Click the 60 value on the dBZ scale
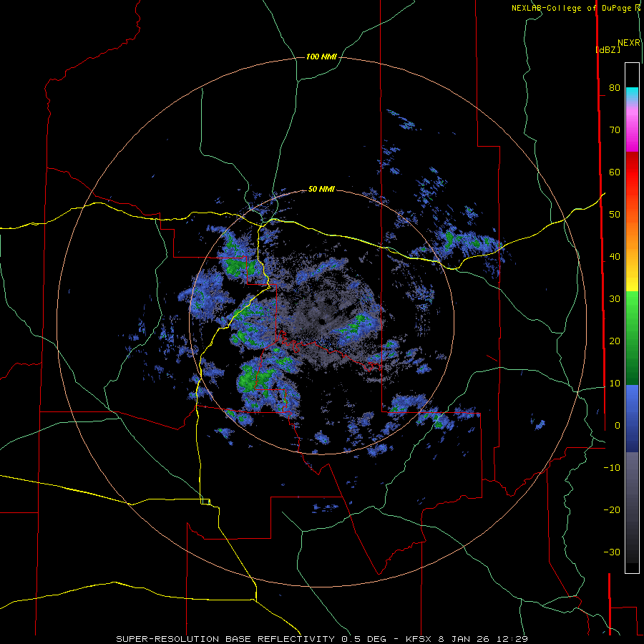This screenshot has width=644, height=644. 615,172
